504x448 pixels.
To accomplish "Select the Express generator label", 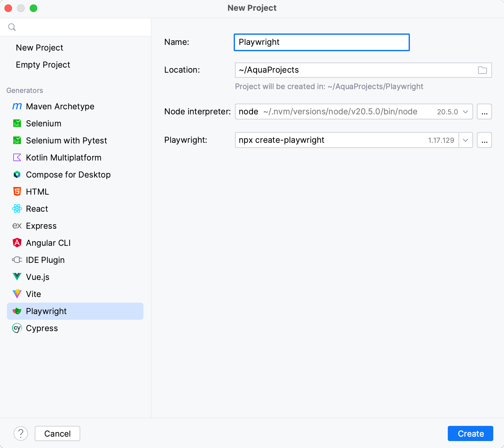I will point(41,226).
